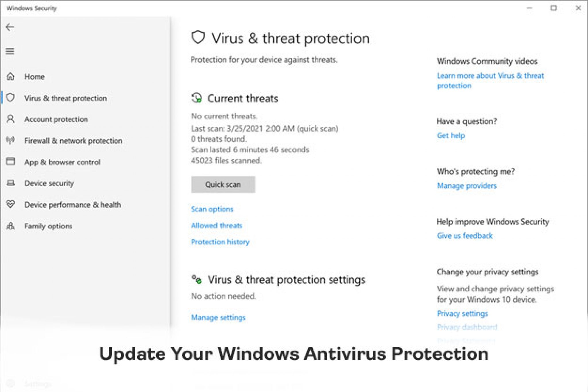Image resolution: width=588 pixels, height=392 pixels.
Task: Select the Home icon in the sidebar
Action: click(x=11, y=76)
